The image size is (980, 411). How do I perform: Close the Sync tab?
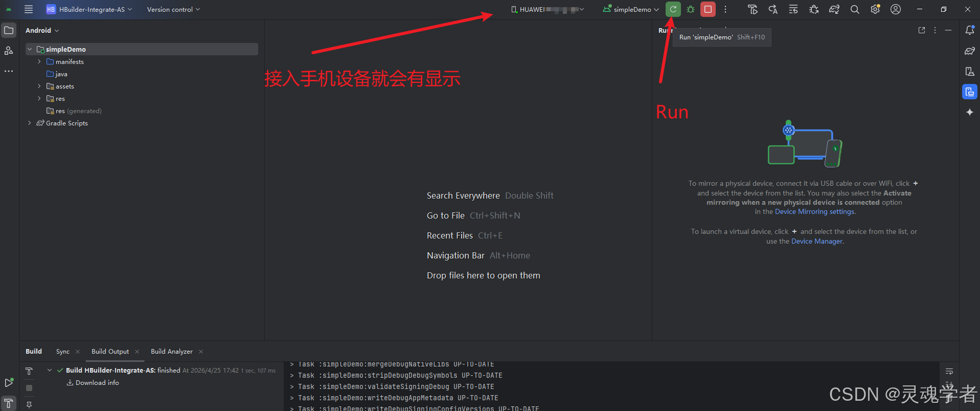(x=78, y=352)
